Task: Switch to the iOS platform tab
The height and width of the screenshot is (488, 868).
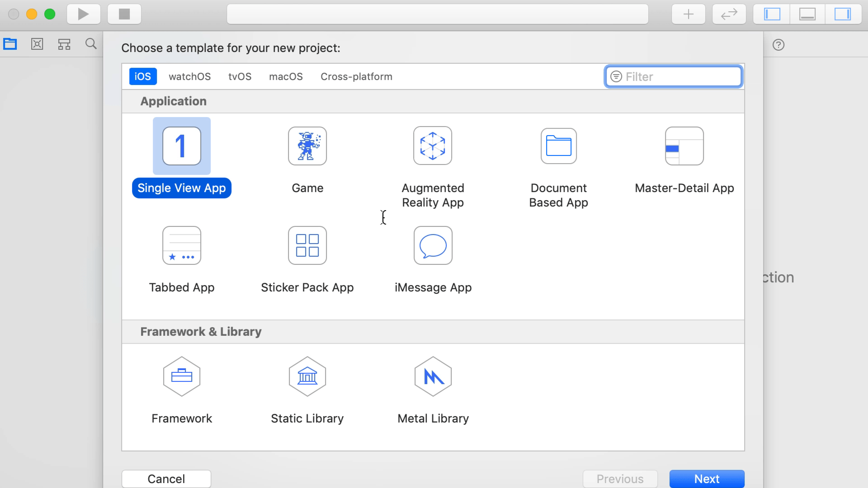Action: [x=143, y=76]
